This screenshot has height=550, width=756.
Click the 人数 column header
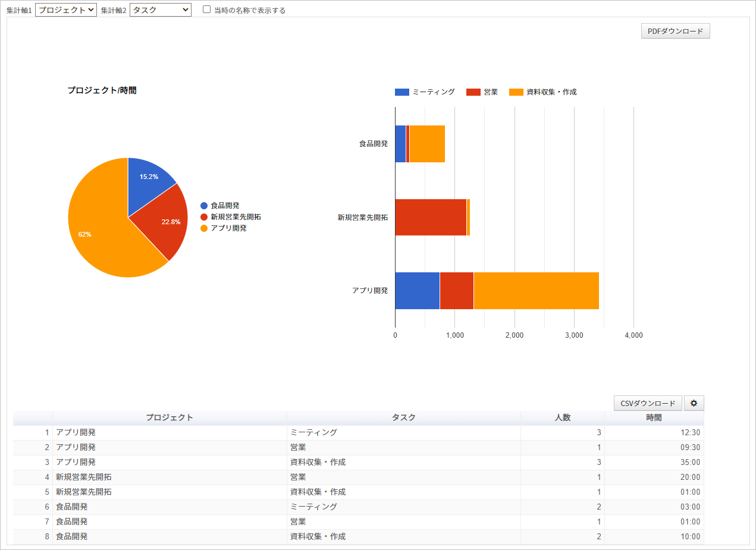click(562, 417)
